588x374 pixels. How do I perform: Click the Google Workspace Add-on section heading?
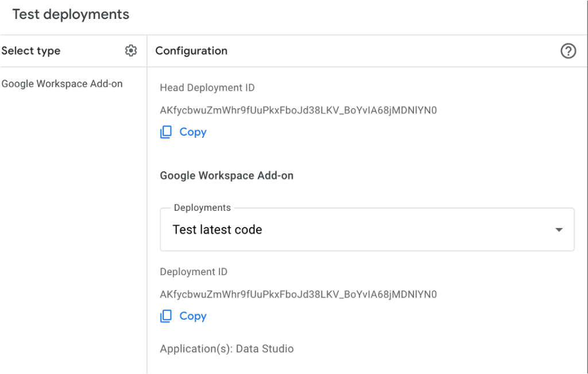click(227, 176)
